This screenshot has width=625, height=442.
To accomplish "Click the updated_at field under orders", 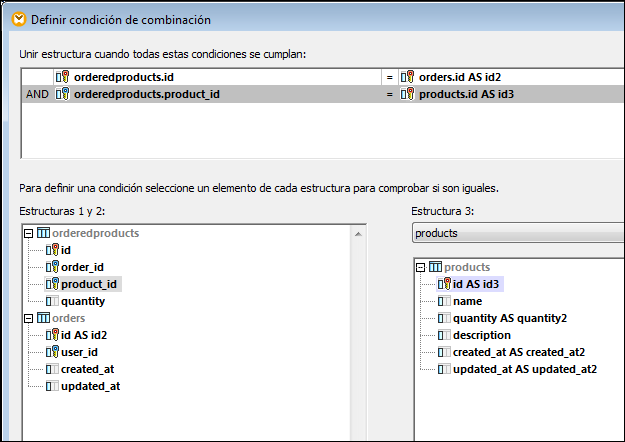I will coord(91,386).
